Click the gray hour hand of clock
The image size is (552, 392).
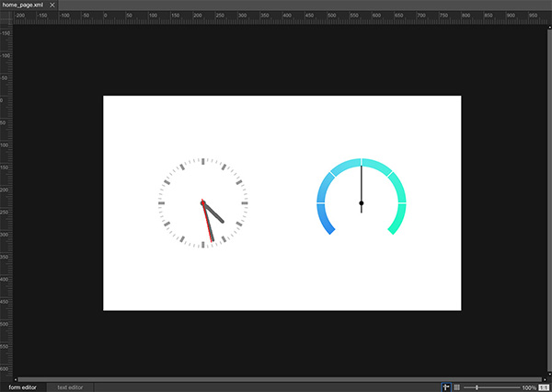(x=215, y=214)
